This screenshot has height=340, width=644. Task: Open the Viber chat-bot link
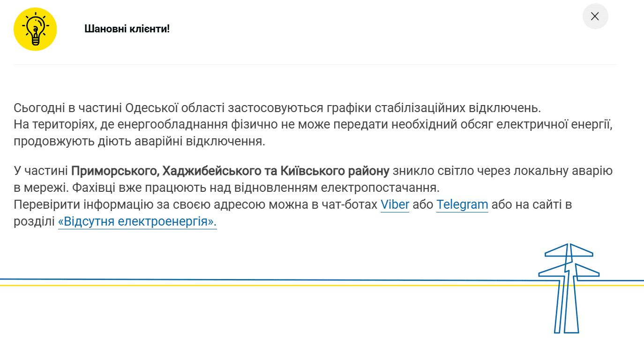click(395, 205)
